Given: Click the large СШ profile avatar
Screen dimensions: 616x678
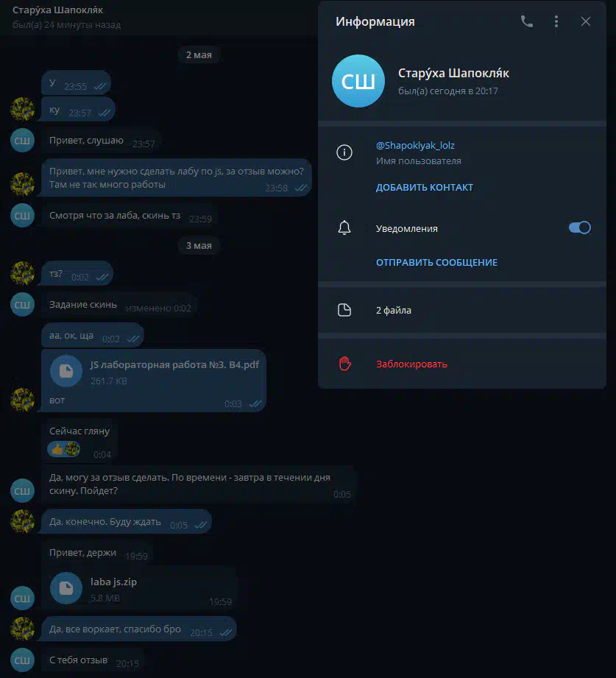Looking at the screenshot, I should (x=358, y=81).
